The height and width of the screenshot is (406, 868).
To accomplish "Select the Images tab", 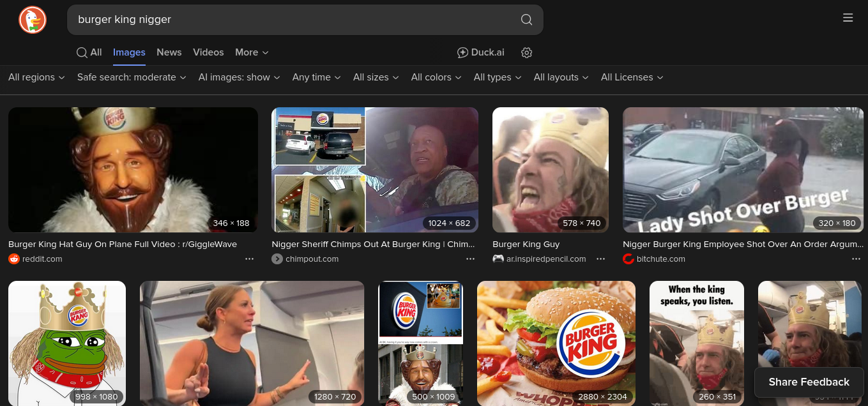I will (129, 52).
